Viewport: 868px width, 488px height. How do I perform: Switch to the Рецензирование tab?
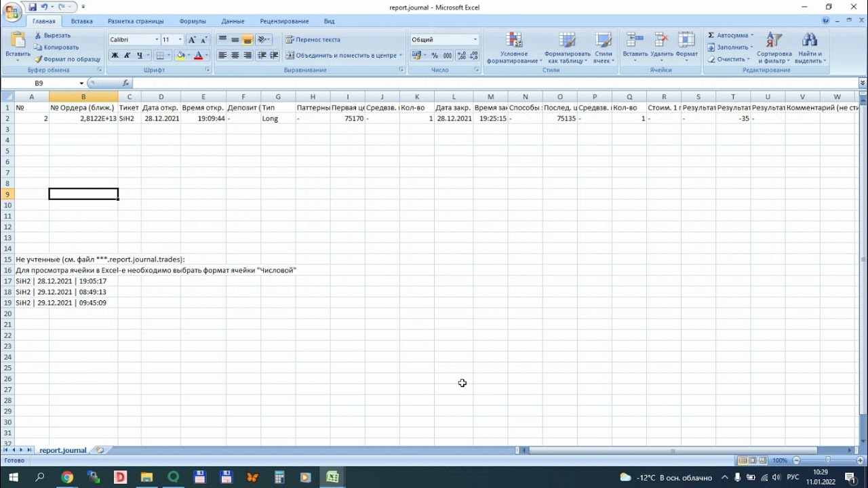[x=284, y=21]
